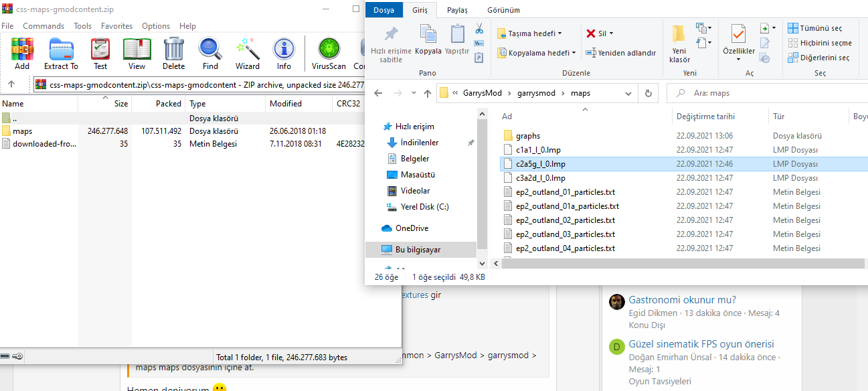The width and height of the screenshot is (868, 391).
Task: Open the File menu in WinRAR
Action: (x=8, y=25)
